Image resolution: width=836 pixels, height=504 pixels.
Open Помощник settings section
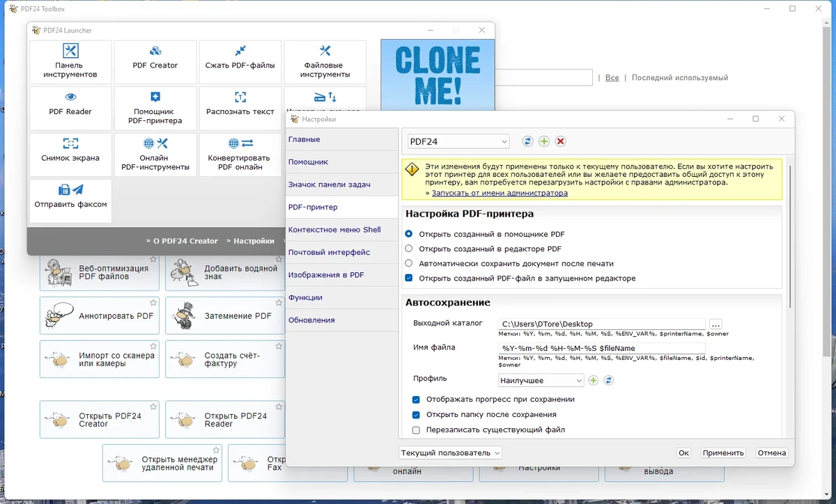(341, 162)
